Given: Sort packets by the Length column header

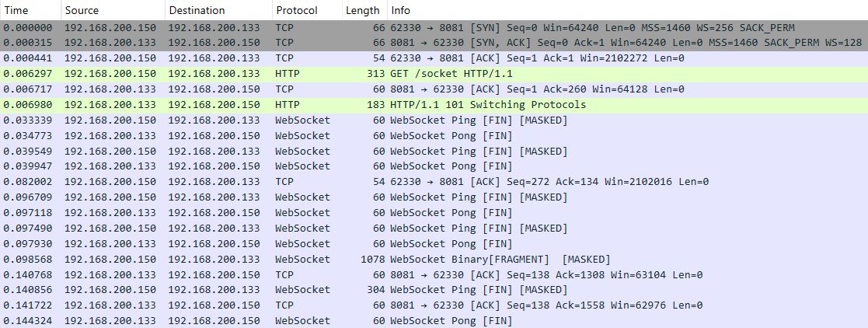Looking at the screenshot, I should coord(363,10).
